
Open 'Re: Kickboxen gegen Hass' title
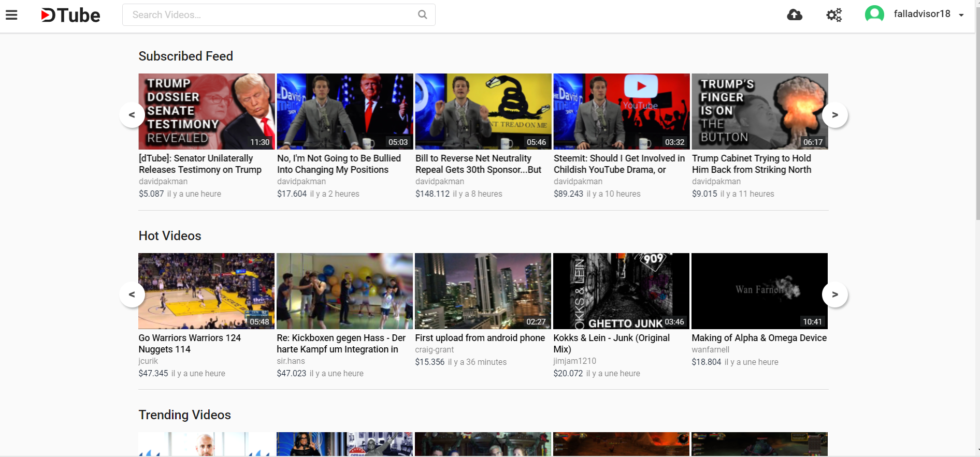pos(341,344)
